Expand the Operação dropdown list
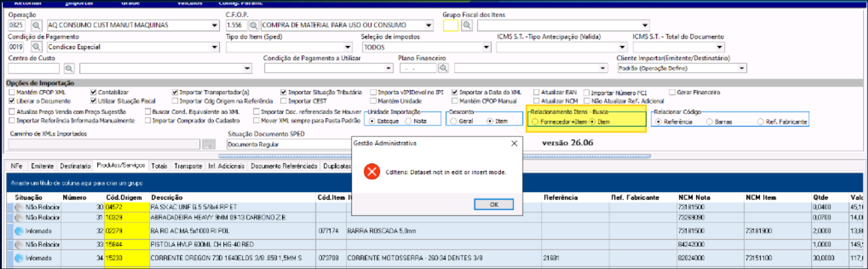This screenshot has width=868, height=269. (x=215, y=25)
